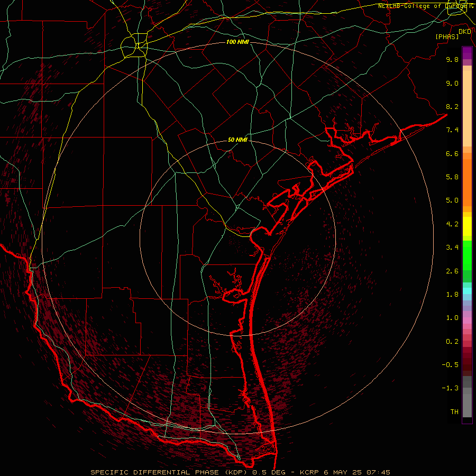Click the 5.0 legend value
476x476 pixels.
point(452,200)
